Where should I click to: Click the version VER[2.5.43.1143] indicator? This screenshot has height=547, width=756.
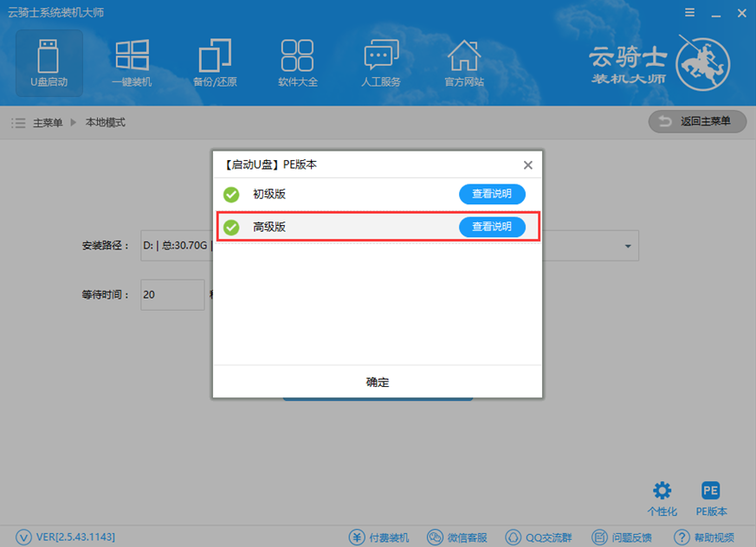[66, 537]
